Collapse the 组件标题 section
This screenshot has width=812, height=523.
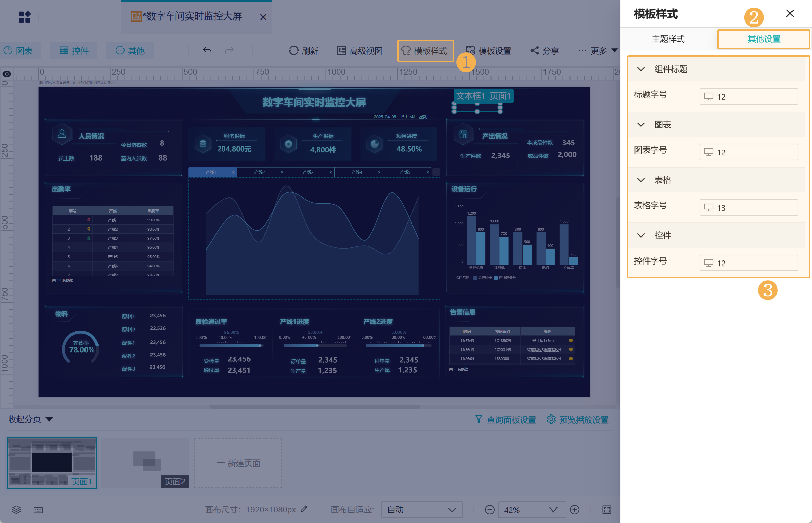point(641,69)
